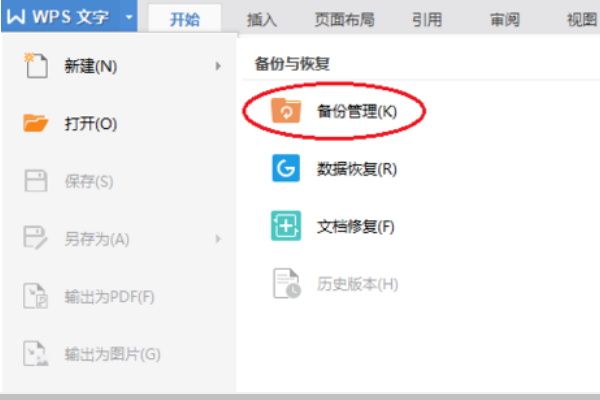The height and width of the screenshot is (400, 600).
Task: Click the orange backup management folder icon
Action: click(x=286, y=111)
